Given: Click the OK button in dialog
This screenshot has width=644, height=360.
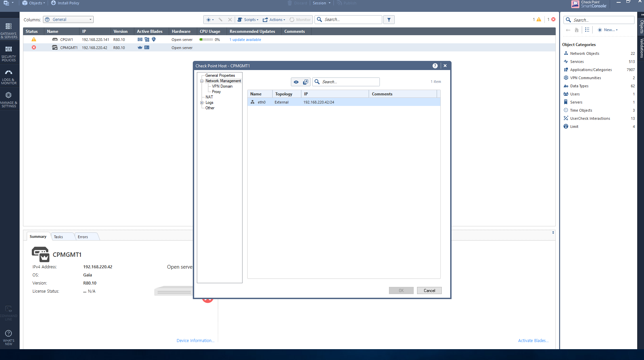Looking at the screenshot, I should point(401,291).
